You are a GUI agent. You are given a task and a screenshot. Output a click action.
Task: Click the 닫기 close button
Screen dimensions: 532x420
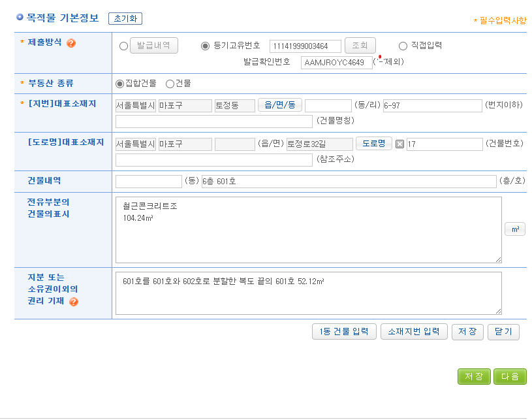(x=503, y=331)
